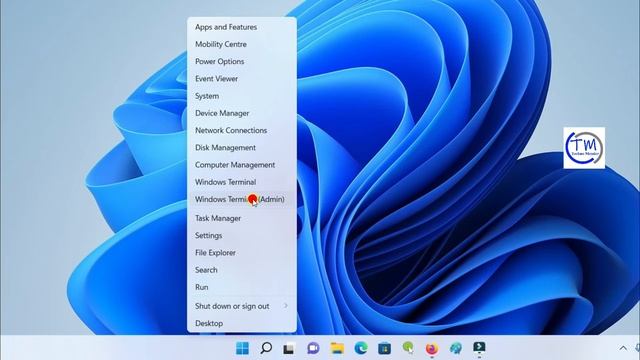
Task: Open Task Manager from menu
Action: tap(242, 218)
